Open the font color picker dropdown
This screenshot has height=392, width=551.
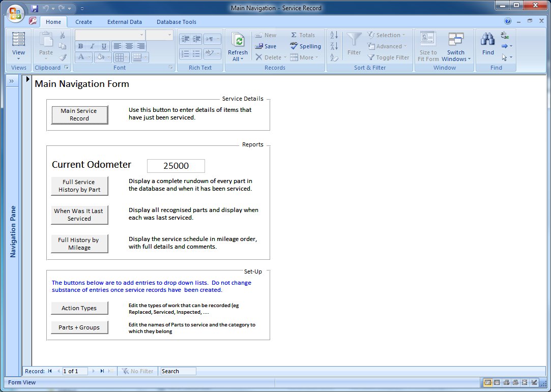tap(89, 57)
